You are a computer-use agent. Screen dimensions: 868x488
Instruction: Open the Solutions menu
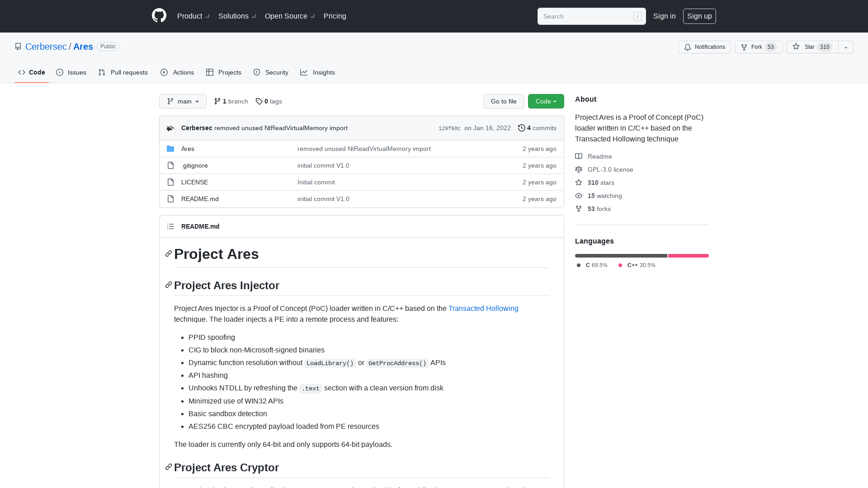click(237, 16)
